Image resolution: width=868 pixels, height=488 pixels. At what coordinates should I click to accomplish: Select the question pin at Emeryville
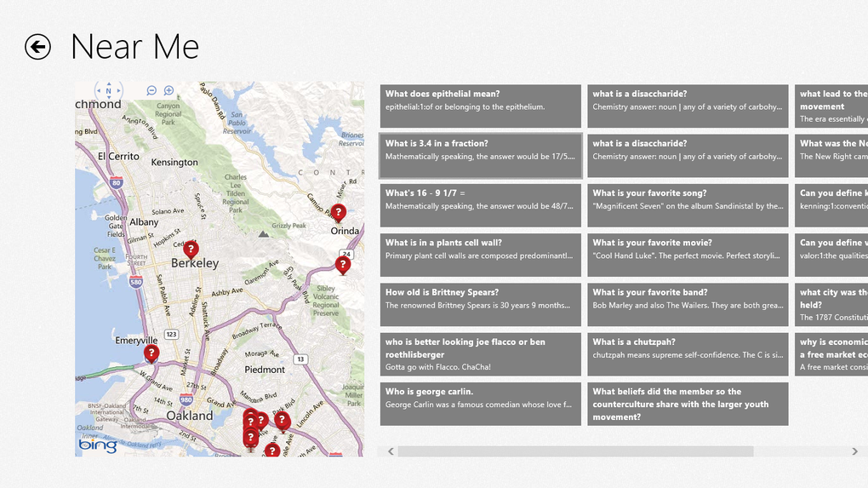click(151, 354)
